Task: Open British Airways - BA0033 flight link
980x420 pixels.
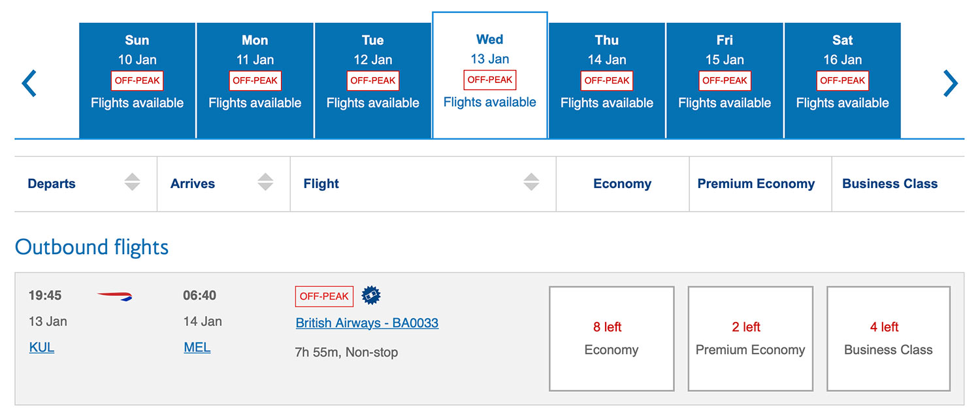Action: pyautogui.click(x=367, y=323)
